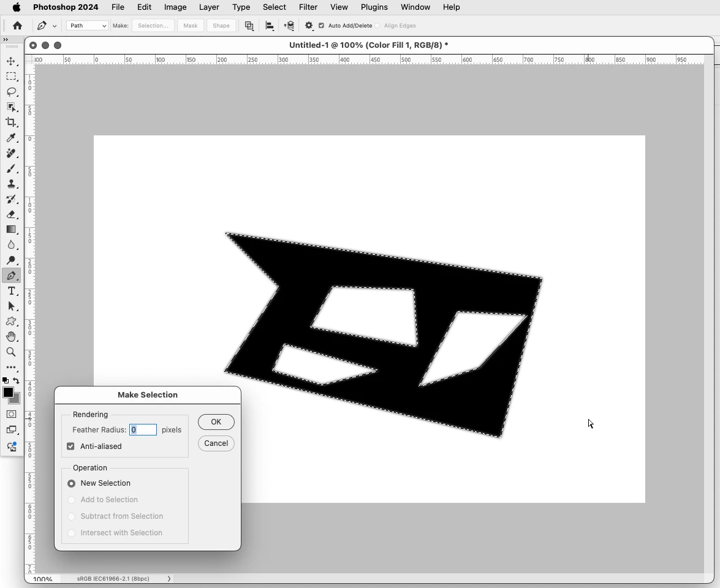Click the Make Mask button
720x588 pixels.
pyautogui.click(x=191, y=26)
